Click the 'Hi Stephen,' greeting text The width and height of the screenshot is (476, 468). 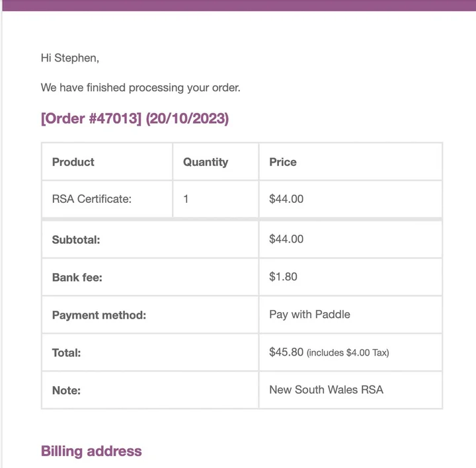70,58
